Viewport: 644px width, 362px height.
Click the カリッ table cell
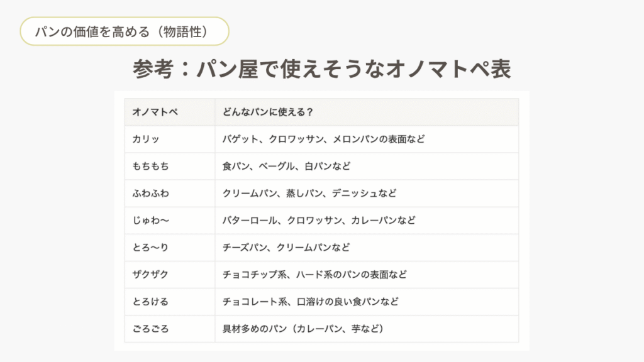(146, 139)
